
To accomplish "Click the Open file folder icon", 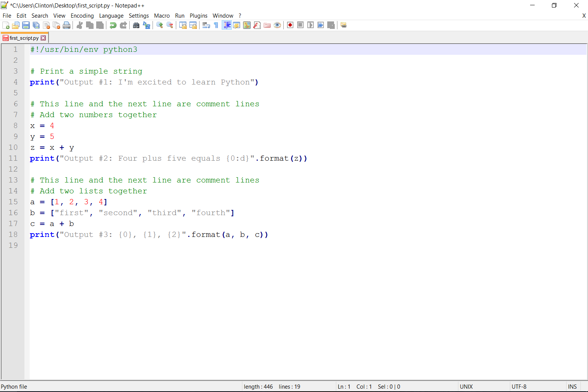I will click(x=16, y=25).
